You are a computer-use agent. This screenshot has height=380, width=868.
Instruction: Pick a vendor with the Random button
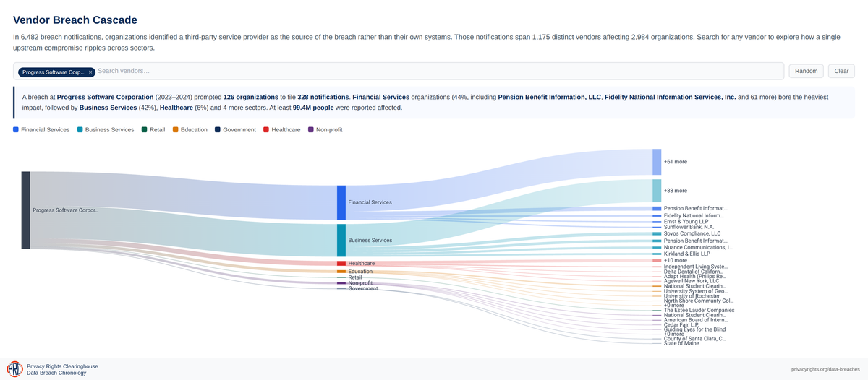[x=806, y=71]
